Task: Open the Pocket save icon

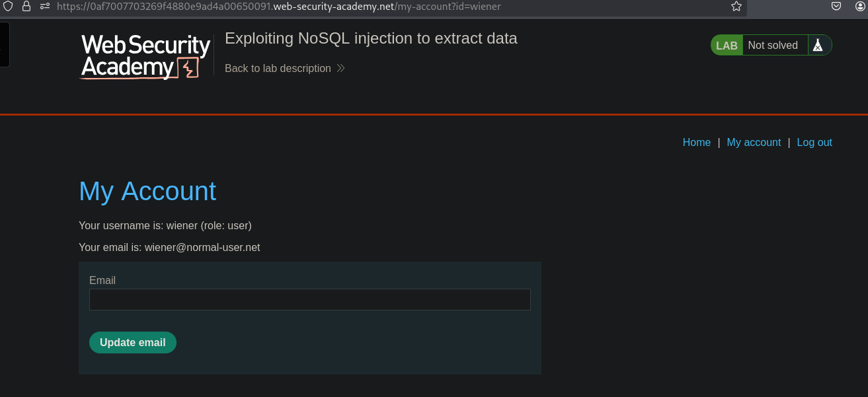Action: (x=836, y=7)
